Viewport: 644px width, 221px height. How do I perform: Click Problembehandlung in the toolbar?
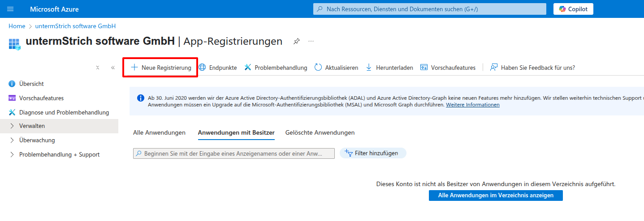click(x=276, y=68)
